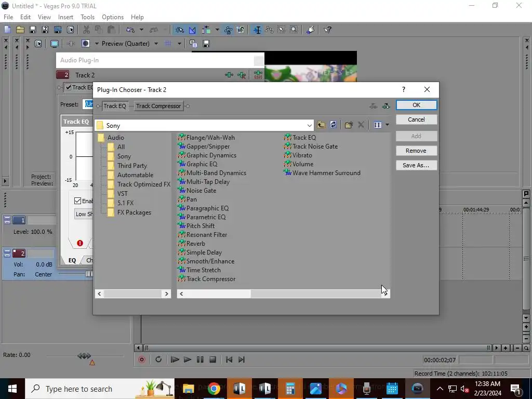Go to start of project
532x399 pixels.
coord(229,360)
